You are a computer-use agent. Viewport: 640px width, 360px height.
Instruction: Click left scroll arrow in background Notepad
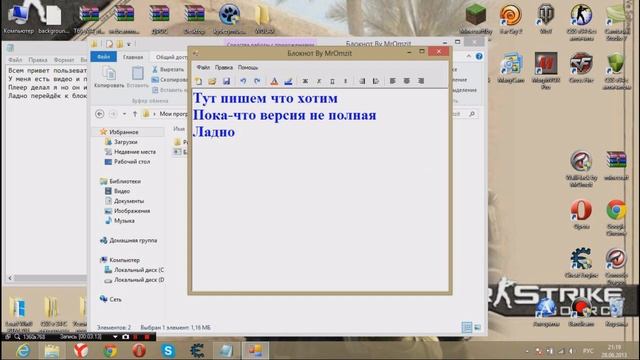[10, 278]
